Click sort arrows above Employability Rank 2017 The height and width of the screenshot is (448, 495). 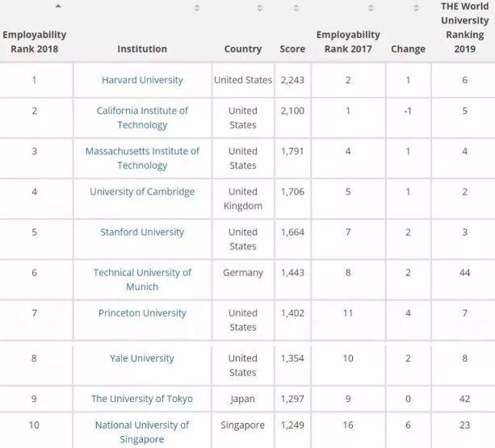(x=371, y=8)
